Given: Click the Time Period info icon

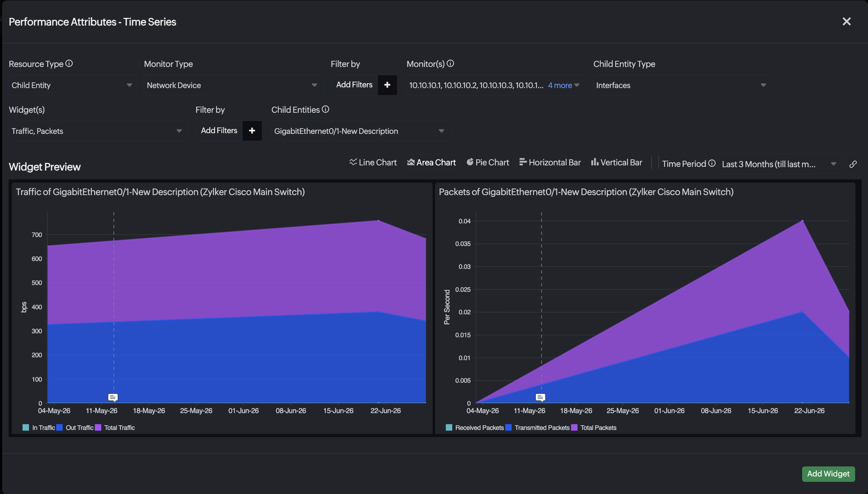Looking at the screenshot, I should click(712, 163).
